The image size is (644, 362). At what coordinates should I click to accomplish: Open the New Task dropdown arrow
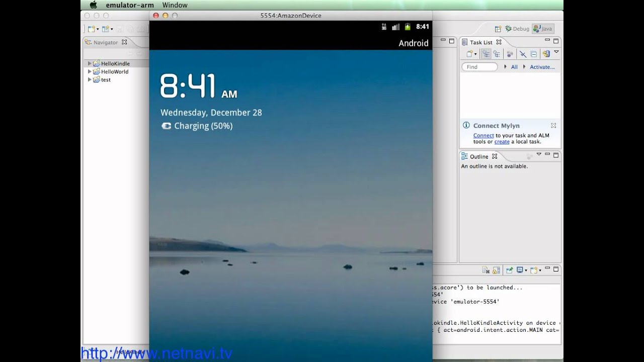[475, 54]
